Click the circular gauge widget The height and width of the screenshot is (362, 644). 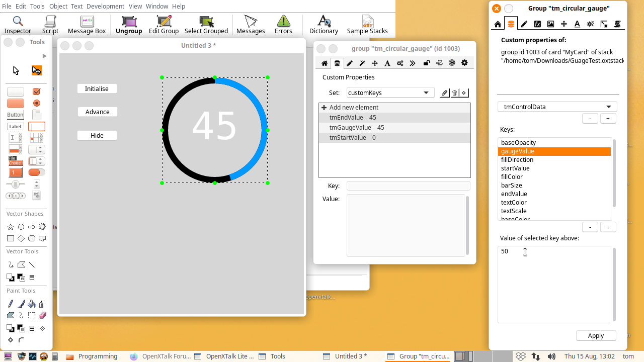(215, 130)
